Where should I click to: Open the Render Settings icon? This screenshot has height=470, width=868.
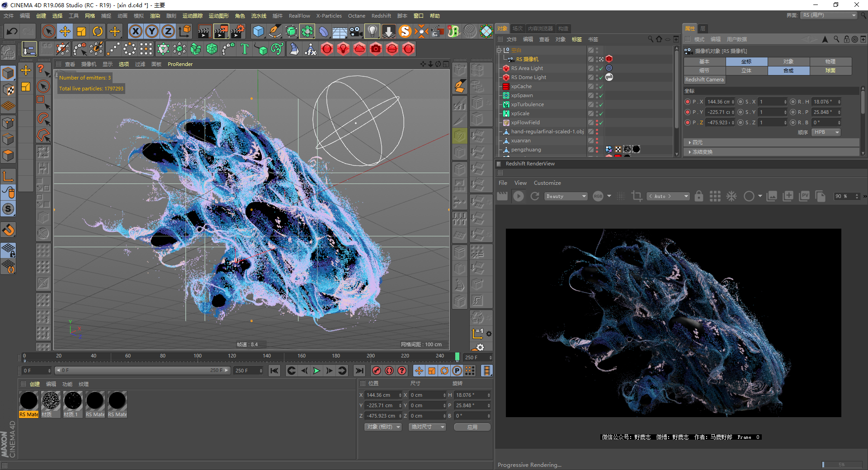pos(238,31)
